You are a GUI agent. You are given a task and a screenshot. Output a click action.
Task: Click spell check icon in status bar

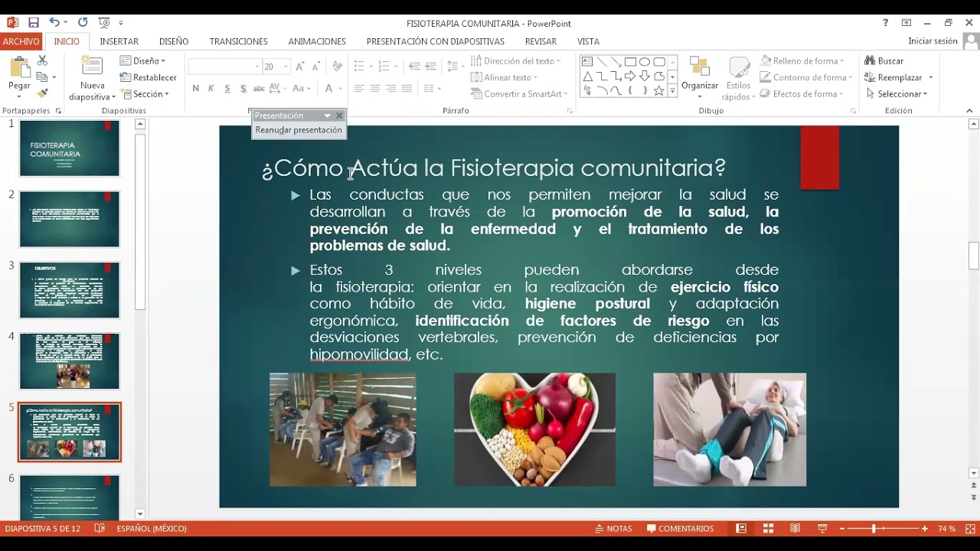click(x=100, y=529)
